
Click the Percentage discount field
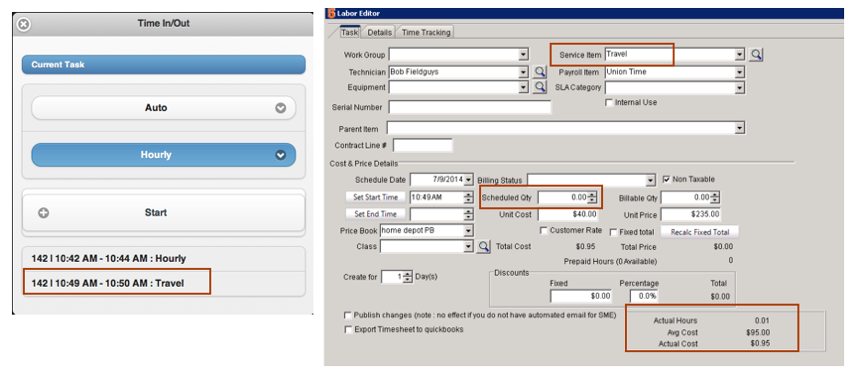tap(644, 296)
